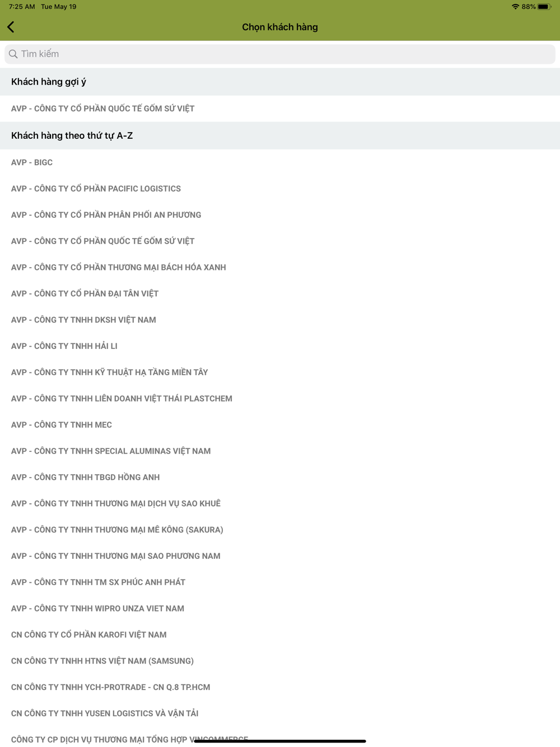Tap the back arrow icon
The height and width of the screenshot is (747, 560).
click(x=11, y=27)
